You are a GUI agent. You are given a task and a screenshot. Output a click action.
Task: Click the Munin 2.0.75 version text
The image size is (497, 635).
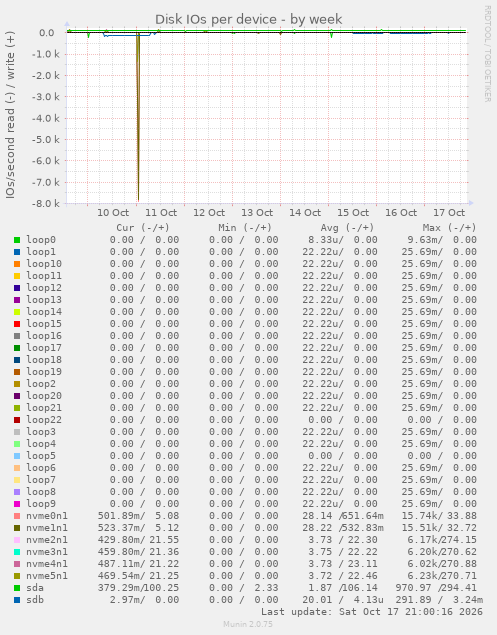248,624
